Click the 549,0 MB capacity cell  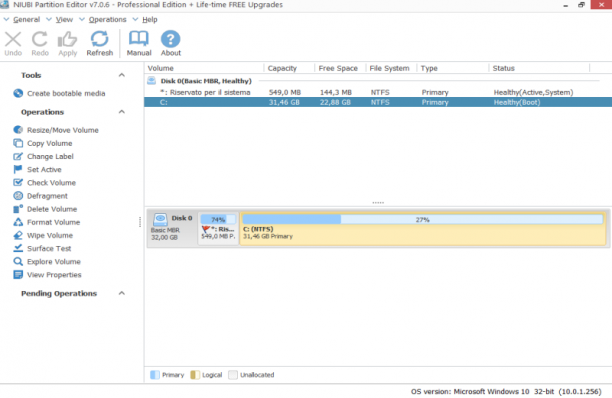pos(285,92)
